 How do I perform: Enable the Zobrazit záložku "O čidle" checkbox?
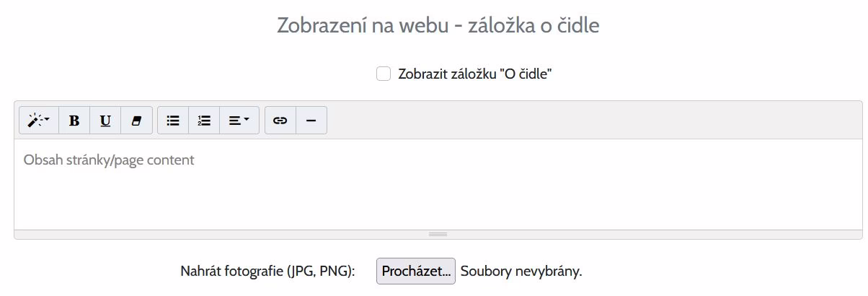tap(384, 74)
